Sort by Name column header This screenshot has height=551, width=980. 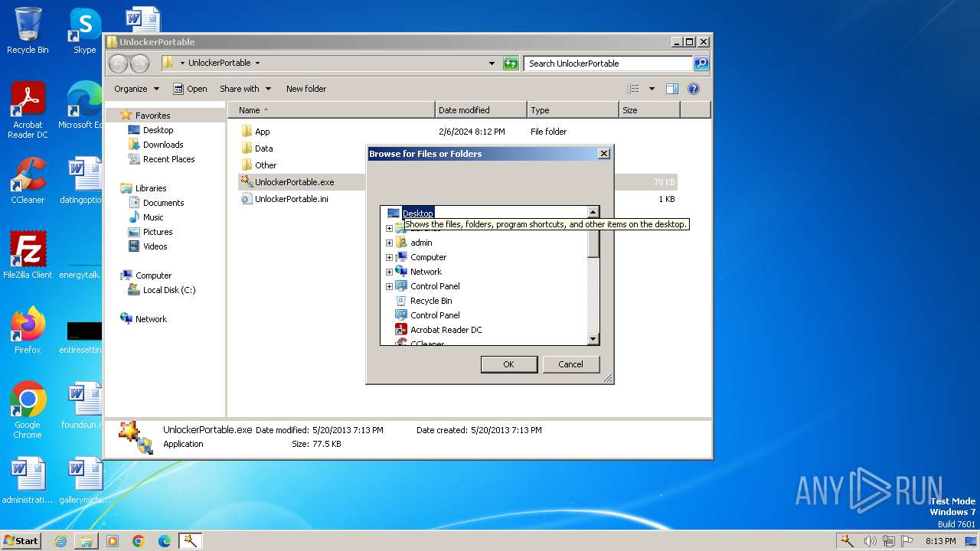331,110
